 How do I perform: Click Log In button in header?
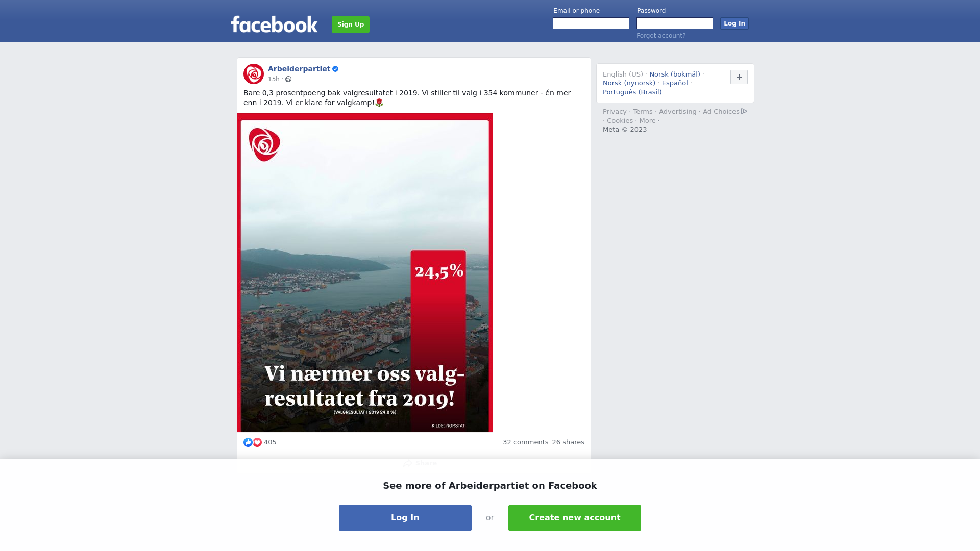pos(734,23)
